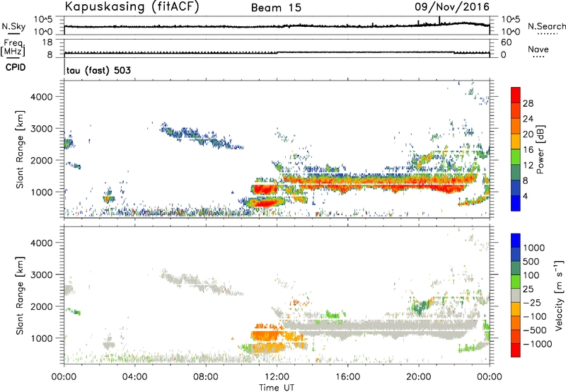Click the Time UT axis title
The height and width of the screenshot is (392, 566).
click(277, 388)
